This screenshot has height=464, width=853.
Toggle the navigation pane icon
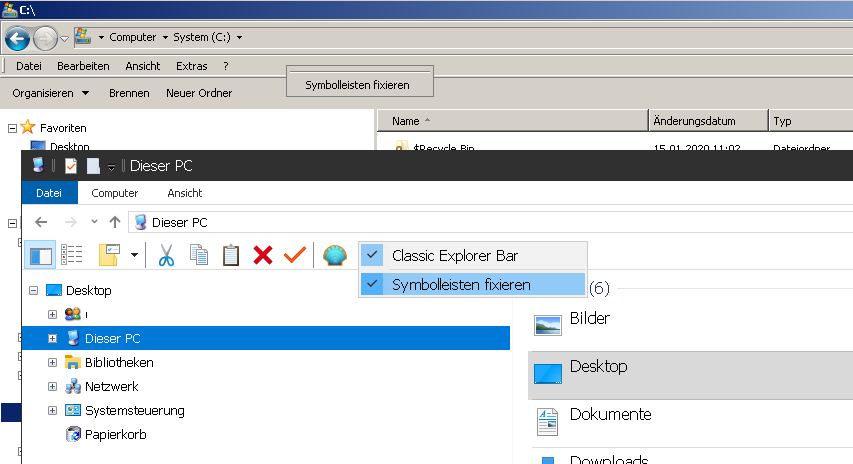pyautogui.click(x=41, y=255)
